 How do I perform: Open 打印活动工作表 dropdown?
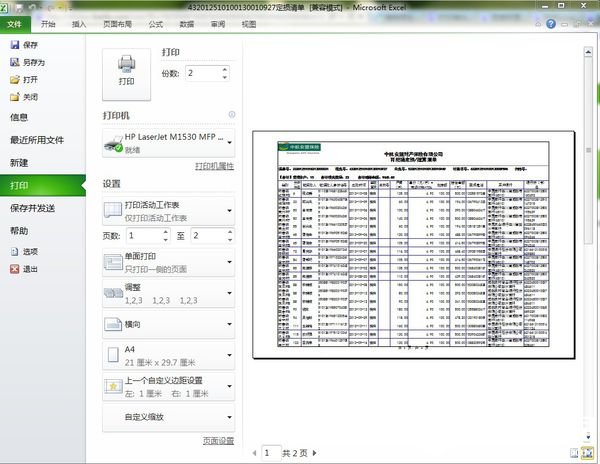169,211
